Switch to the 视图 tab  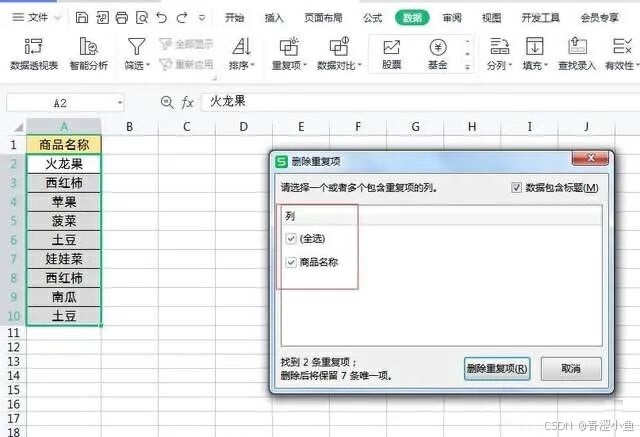(491, 18)
